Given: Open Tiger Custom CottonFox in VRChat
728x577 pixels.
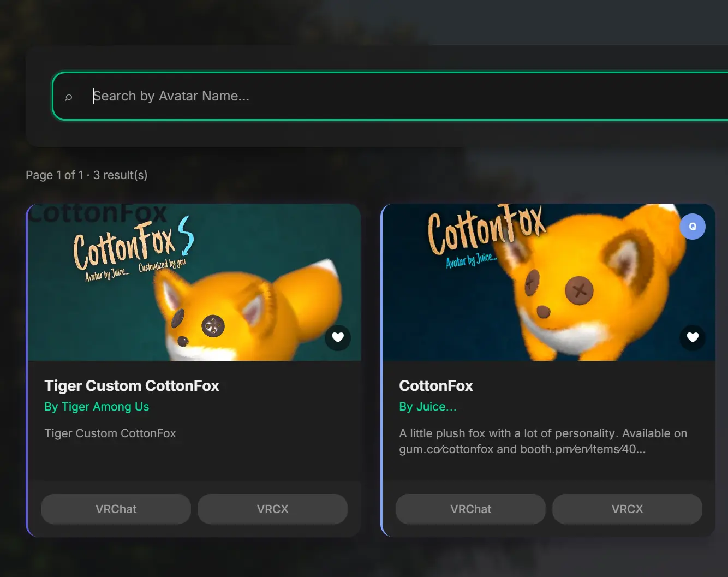Looking at the screenshot, I should [116, 509].
